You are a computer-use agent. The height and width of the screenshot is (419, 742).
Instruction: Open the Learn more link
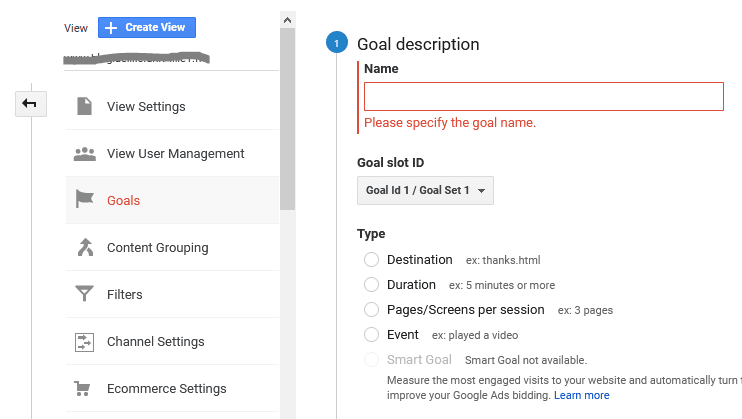point(581,395)
